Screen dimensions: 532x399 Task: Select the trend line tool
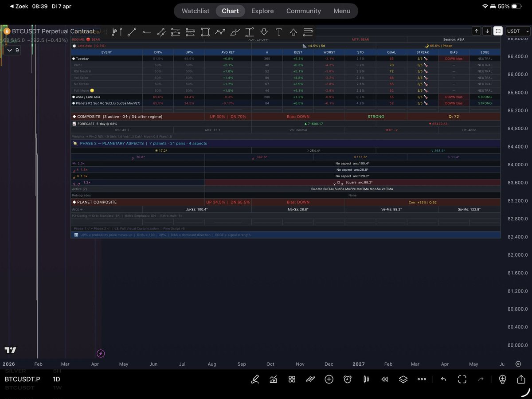132,32
